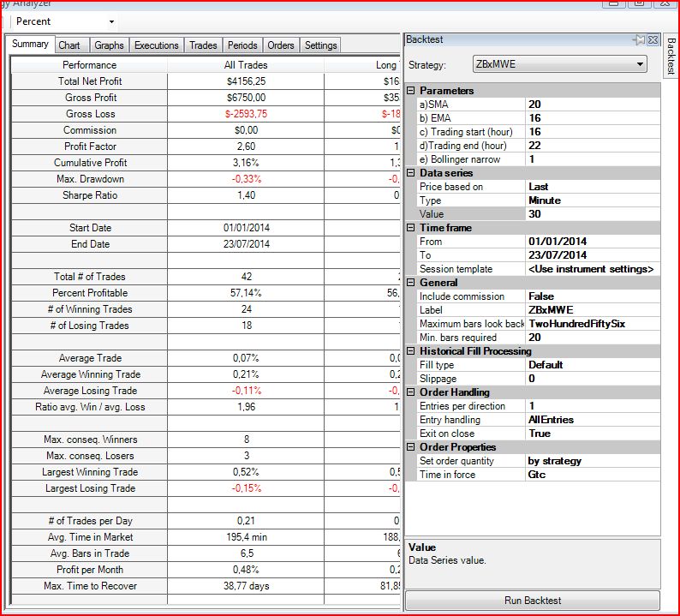Select Maximum bars look back TwoHundredFiftySix
The width and height of the screenshot is (680, 616).
593,324
